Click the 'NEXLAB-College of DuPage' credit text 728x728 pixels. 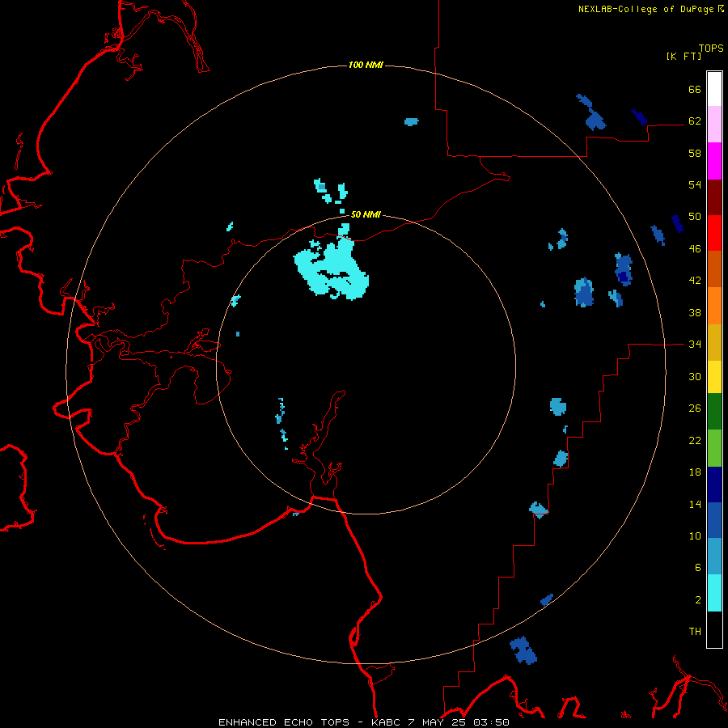pos(645,9)
